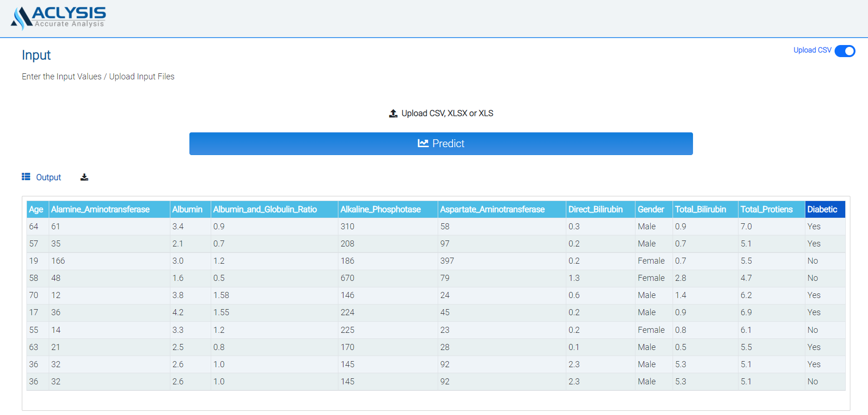Click the upload arrow icon
This screenshot has height=415, width=868.
tap(393, 114)
